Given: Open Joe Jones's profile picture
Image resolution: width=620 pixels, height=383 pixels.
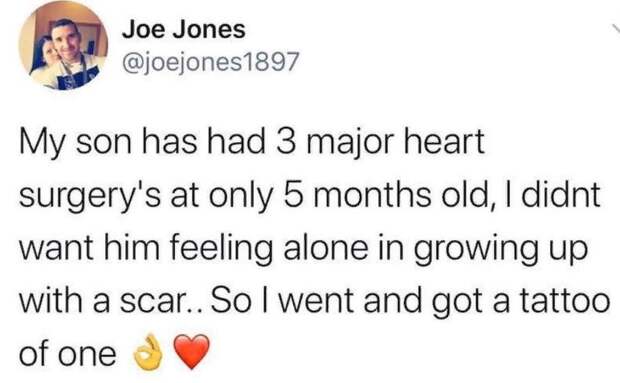Looking at the screenshot, I should (x=63, y=46).
